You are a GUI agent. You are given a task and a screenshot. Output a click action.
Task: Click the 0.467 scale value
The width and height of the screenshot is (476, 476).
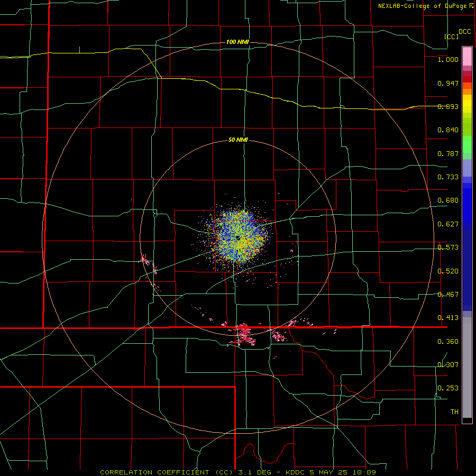[448, 295]
